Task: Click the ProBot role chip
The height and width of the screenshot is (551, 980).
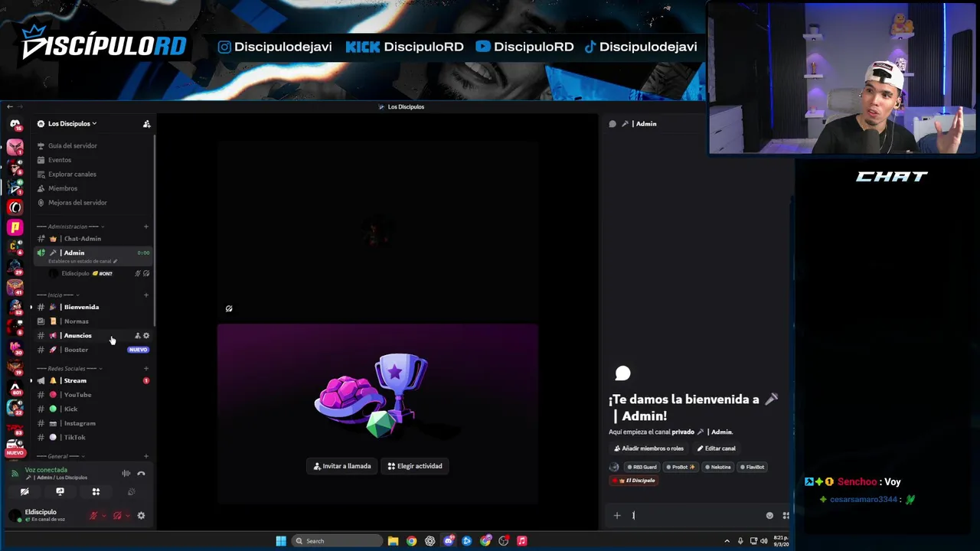Action: [x=681, y=467]
